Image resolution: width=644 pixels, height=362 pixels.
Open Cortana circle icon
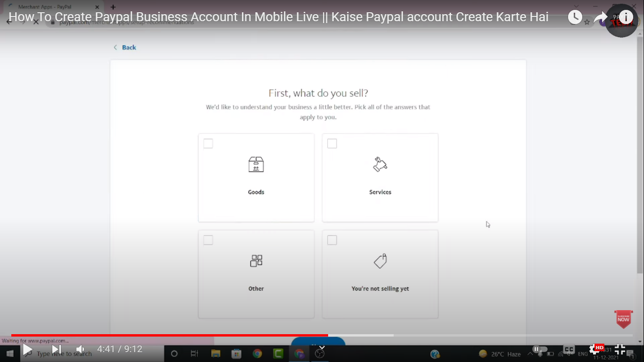pos(174,354)
